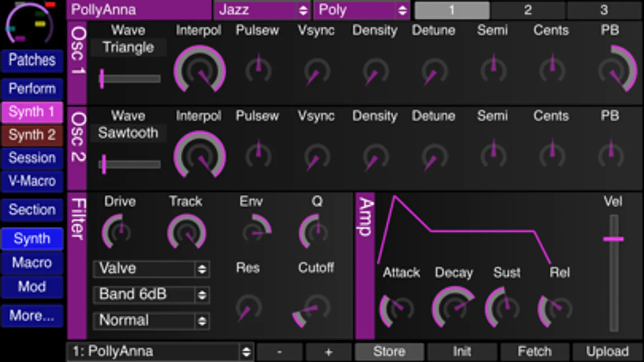Turn the Filter Drive knob
Viewport: 644px width, 362px height.
click(117, 232)
